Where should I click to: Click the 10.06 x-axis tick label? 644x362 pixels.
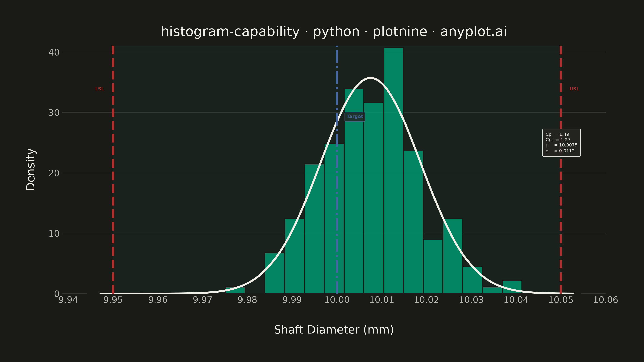tap(606, 300)
